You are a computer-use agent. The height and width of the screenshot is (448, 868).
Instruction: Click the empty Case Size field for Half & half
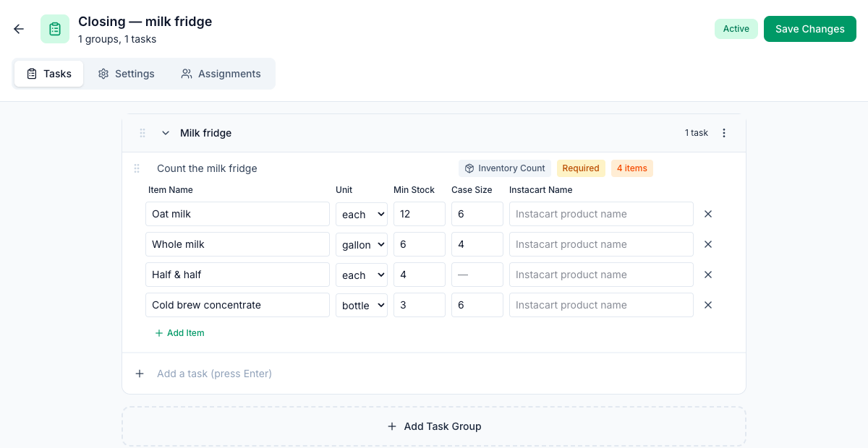pos(477,275)
